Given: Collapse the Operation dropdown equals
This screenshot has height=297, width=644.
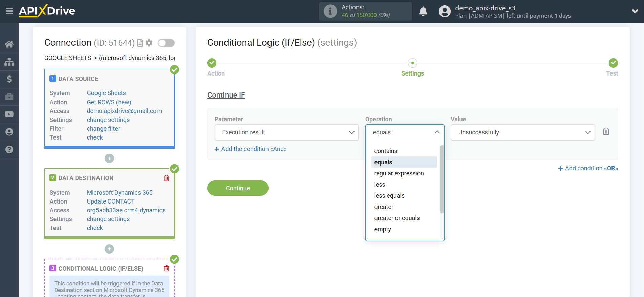Looking at the screenshot, I should (405, 132).
